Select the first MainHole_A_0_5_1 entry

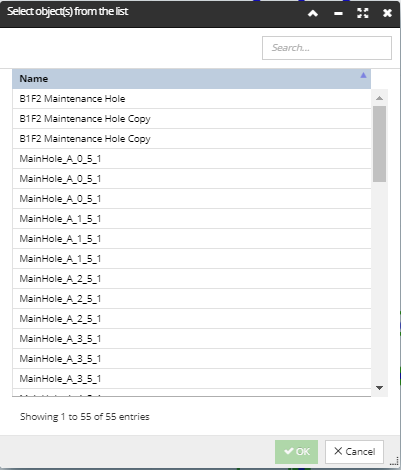coord(192,159)
